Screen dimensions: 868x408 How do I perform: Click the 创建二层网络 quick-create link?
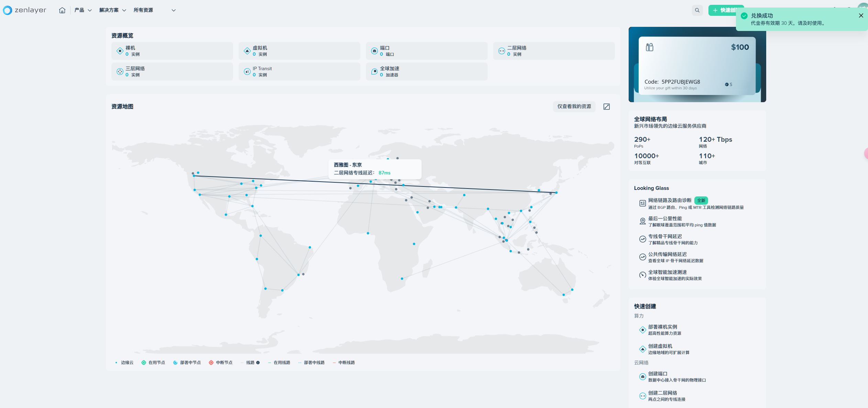[662, 393]
